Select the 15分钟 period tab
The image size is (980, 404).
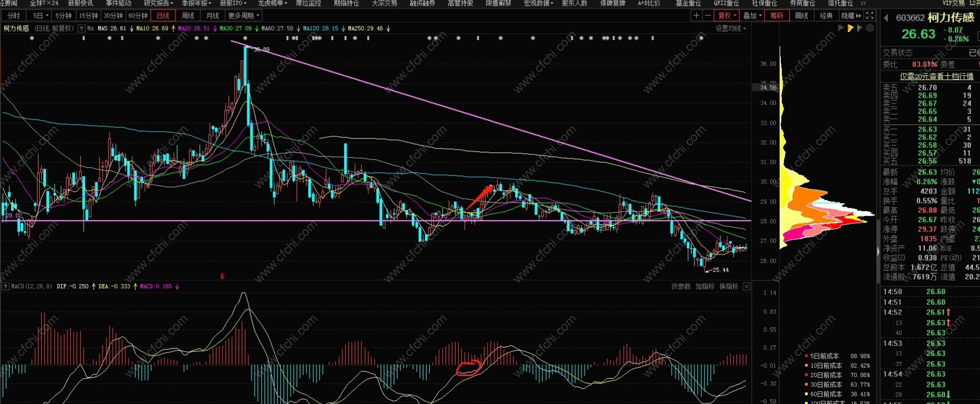88,16
